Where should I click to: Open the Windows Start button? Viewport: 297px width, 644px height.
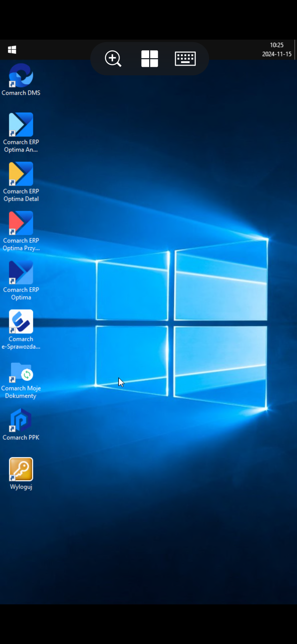(x=12, y=49)
